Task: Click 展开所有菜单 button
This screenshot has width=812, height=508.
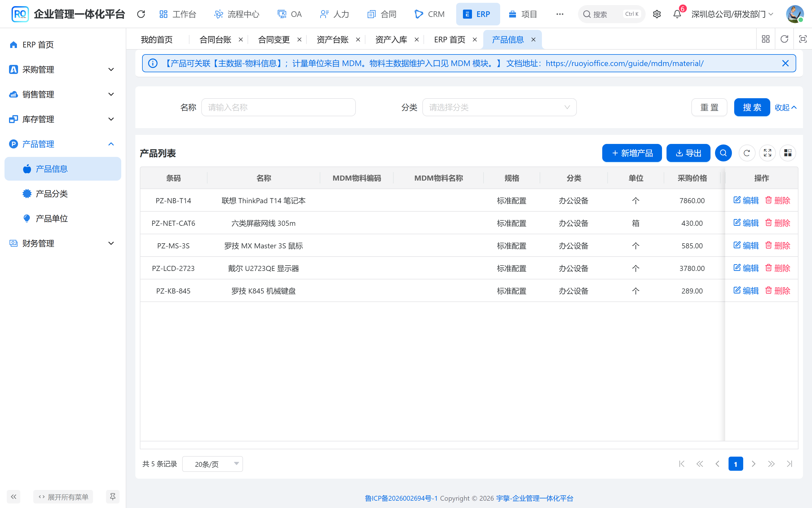Action: (63, 497)
